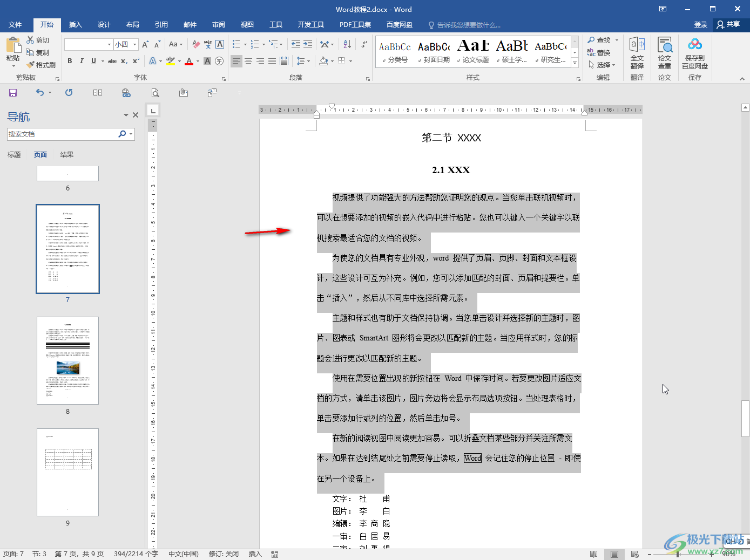Toggle strikethrough formatting
The image size is (750, 560).
point(112,61)
